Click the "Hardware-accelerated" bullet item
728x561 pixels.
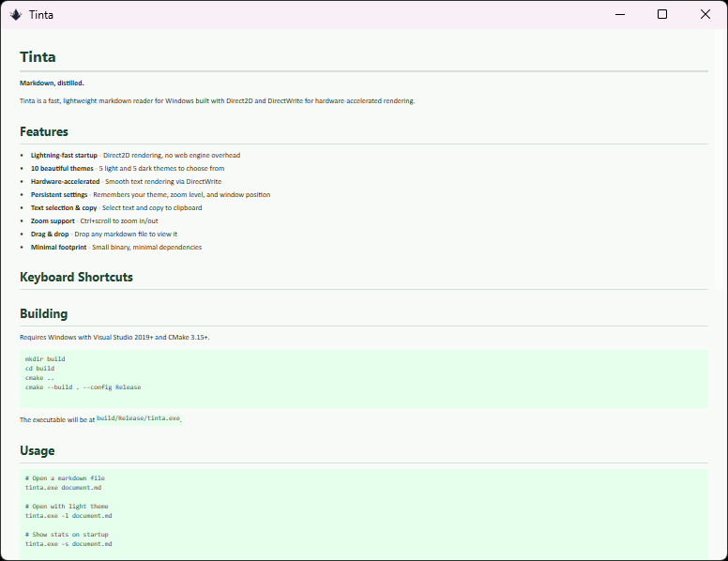[x=65, y=181]
